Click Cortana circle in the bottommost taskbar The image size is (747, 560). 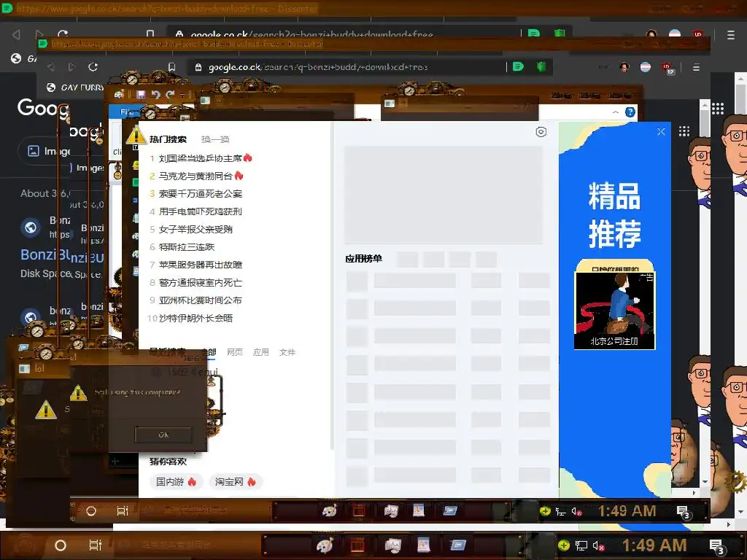coord(61,545)
